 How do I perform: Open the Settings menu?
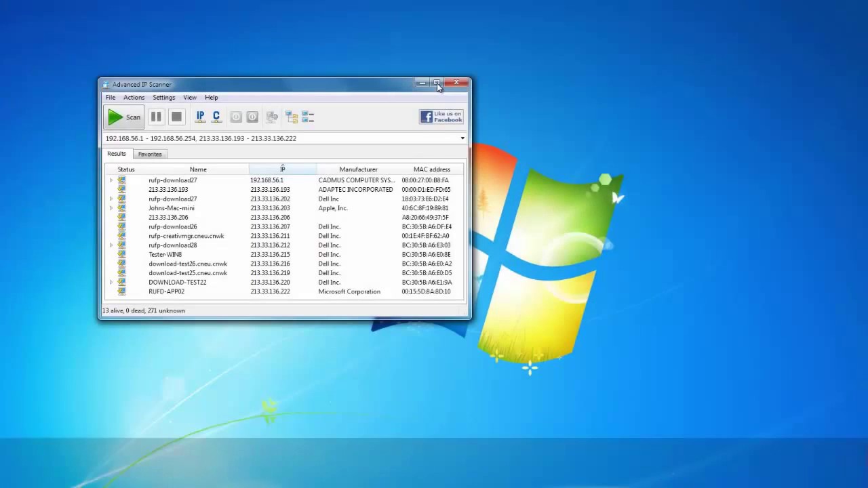[163, 98]
